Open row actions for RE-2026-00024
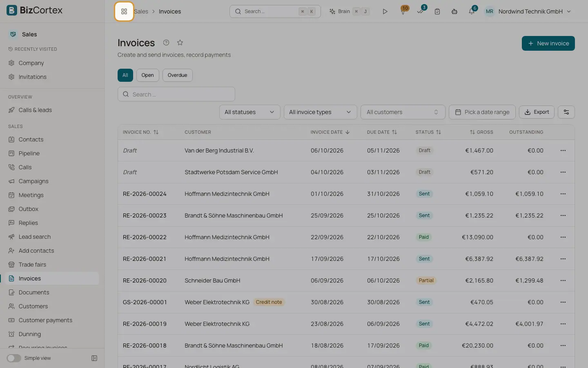Viewport: 588px width, 368px height. click(563, 194)
